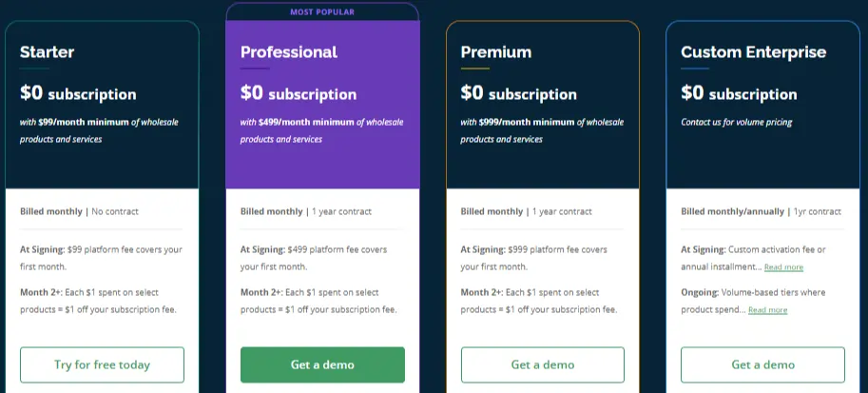Open 'Read more' beside Custom activation fee
The width and height of the screenshot is (868, 393).
pyautogui.click(x=783, y=267)
